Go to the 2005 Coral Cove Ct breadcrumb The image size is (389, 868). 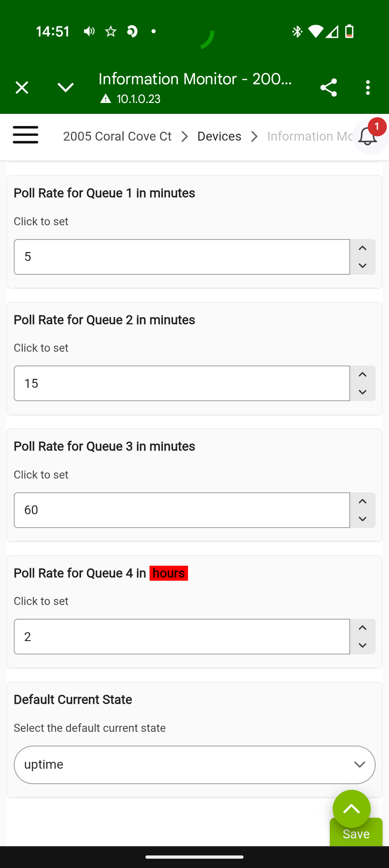pos(117,136)
